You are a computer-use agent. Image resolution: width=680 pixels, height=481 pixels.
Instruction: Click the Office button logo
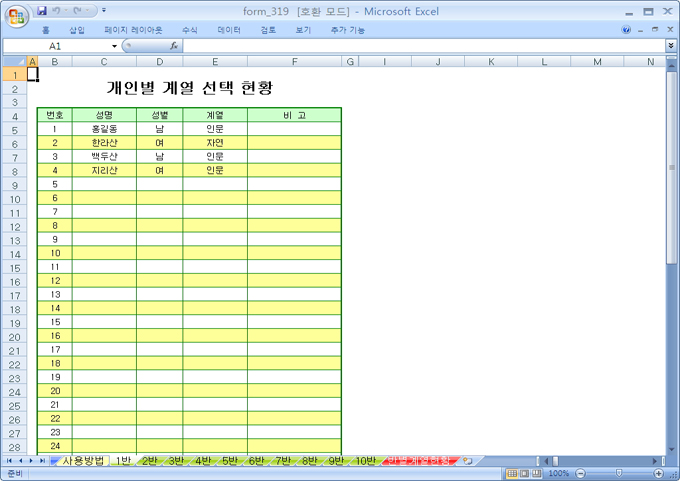[17, 17]
